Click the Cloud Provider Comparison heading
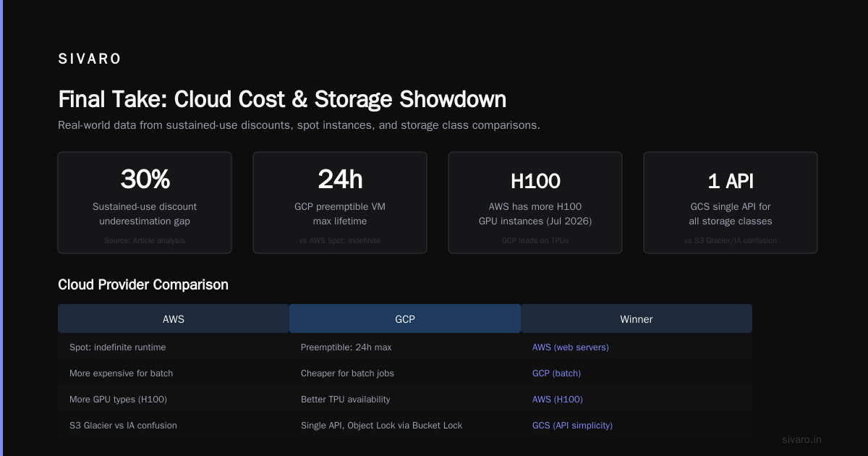The height and width of the screenshot is (456, 868). (x=143, y=284)
